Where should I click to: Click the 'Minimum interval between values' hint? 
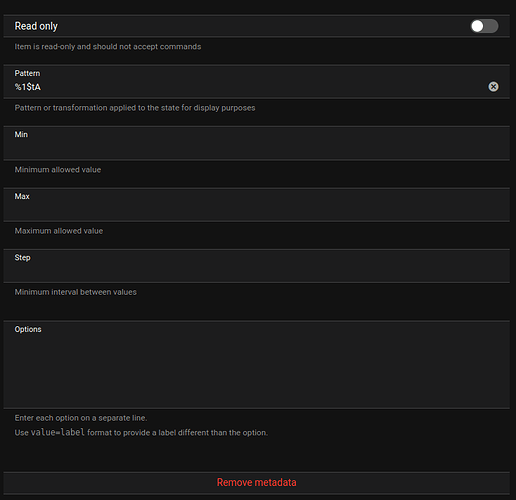(x=76, y=292)
